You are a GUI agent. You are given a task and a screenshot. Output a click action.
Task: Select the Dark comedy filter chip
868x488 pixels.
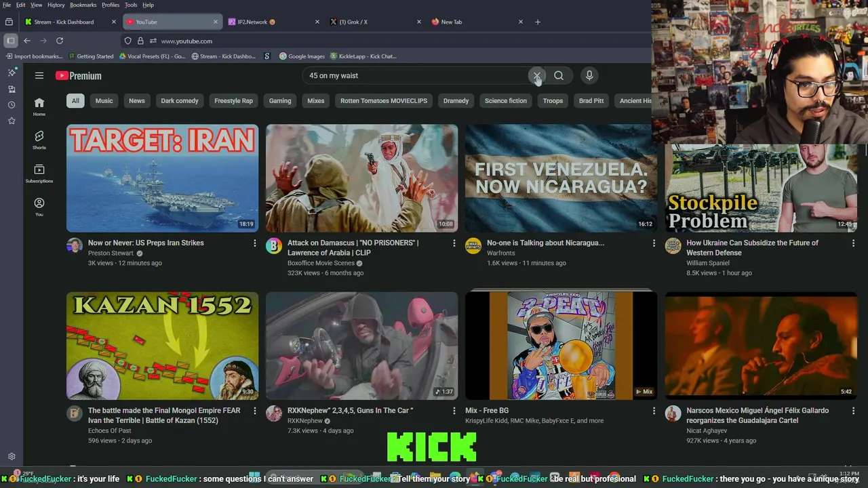(x=180, y=100)
